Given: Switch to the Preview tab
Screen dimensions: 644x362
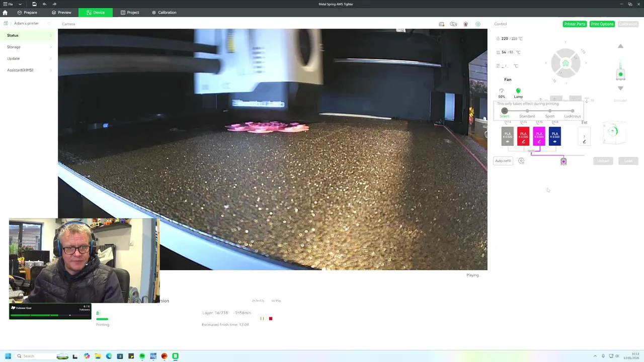Looking at the screenshot, I should 61,13.
